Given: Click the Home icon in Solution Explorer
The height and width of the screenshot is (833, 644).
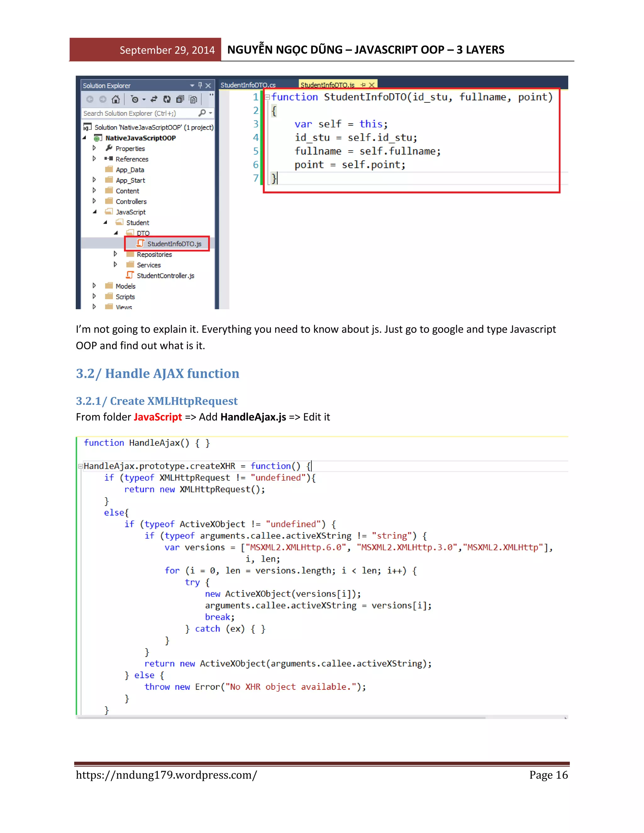Looking at the screenshot, I should [116, 100].
